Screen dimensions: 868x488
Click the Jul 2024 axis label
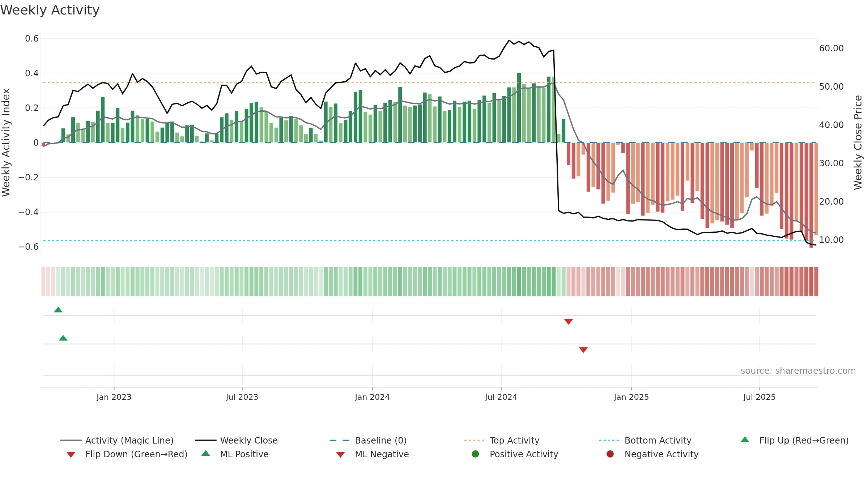pos(501,397)
